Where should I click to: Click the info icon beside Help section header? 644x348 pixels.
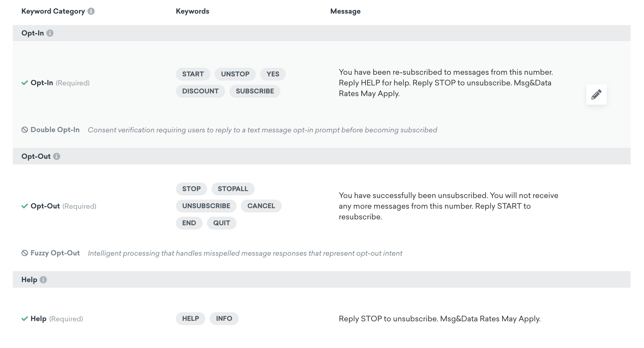[x=43, y=280]
